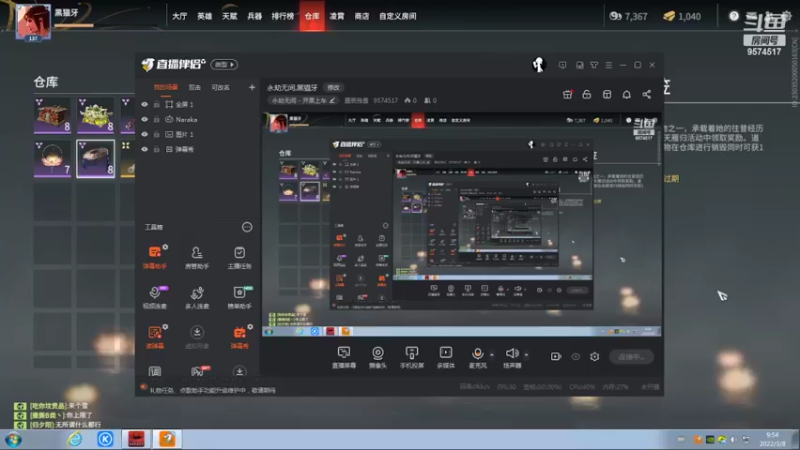Viewport: 800px width, 450px height.
Task: Click the 修改 button beside room title
Action: (x=334, y=88)
